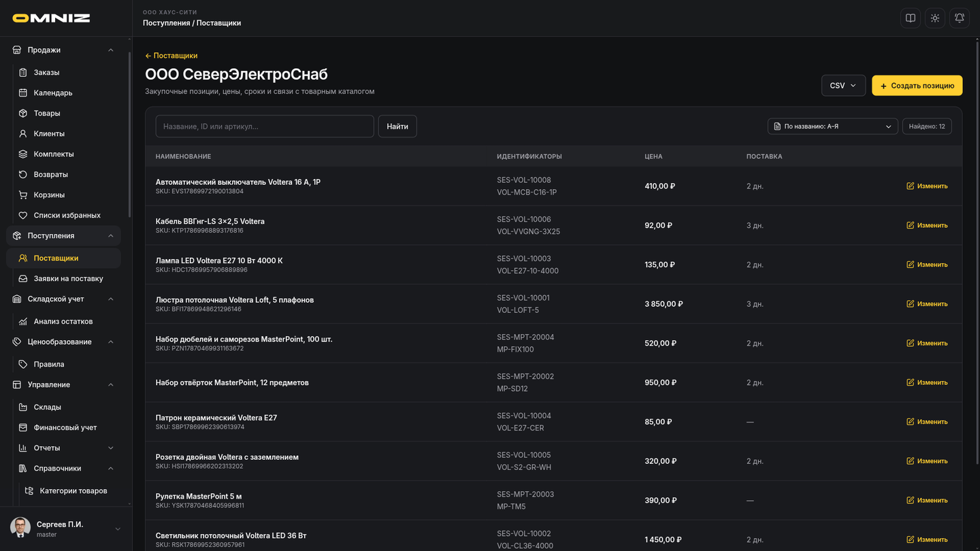Click the Найдено: 12 counter
This screenshot has height=551, width=980.
point(927,127)
